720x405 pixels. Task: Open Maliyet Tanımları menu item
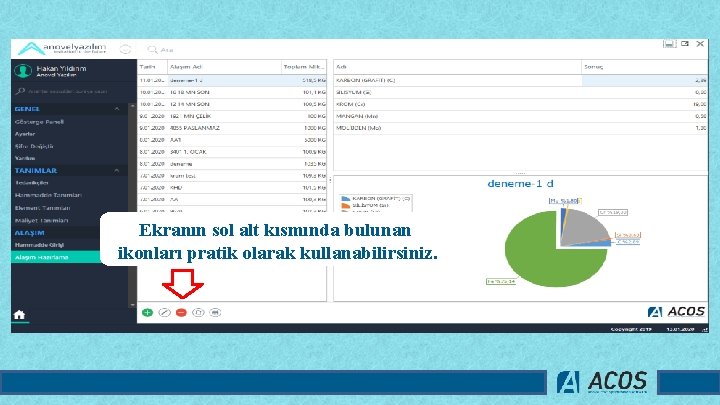[x=41, y=220]
